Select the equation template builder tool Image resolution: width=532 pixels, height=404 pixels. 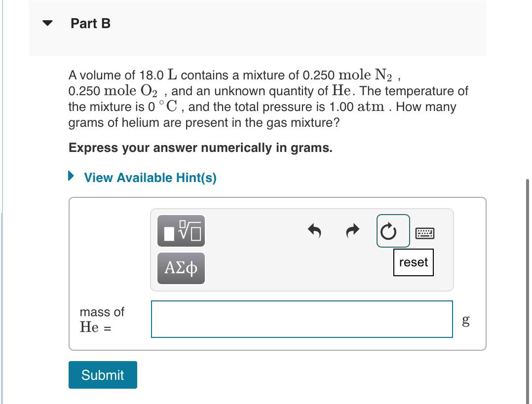pyautogui.click(x=181, y=230)
